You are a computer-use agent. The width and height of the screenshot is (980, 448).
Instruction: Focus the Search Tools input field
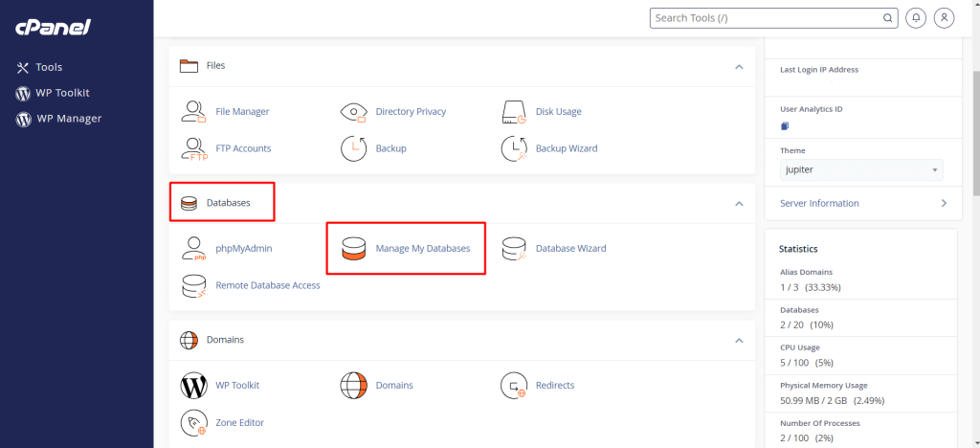[773, 18]
